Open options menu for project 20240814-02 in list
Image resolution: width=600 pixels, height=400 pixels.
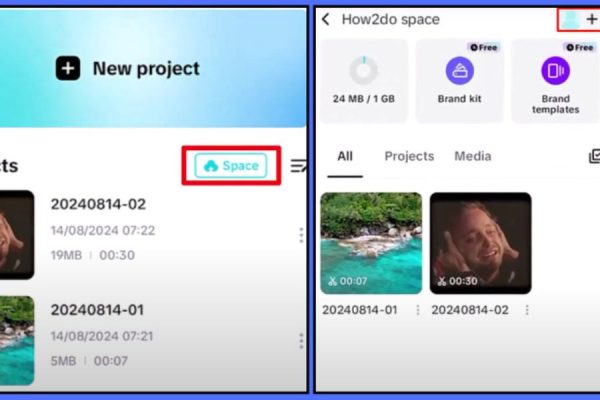pyautogui.click(x=300, y=235)
